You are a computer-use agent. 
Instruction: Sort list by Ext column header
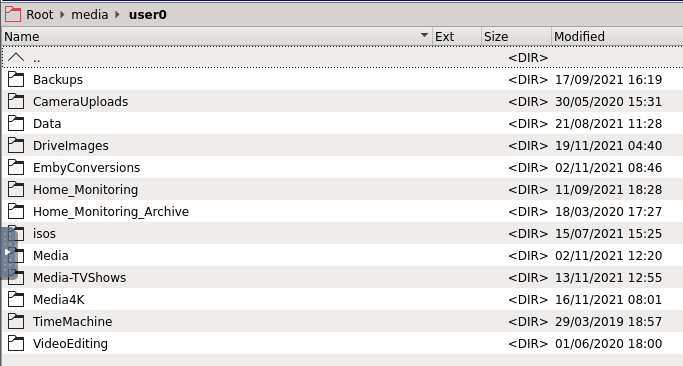(457, 37)
